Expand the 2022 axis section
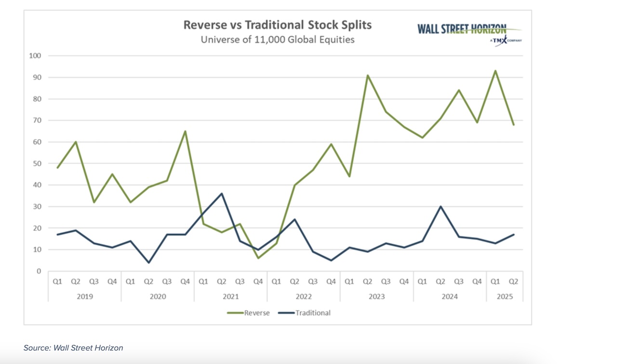 [x=304, y=297]
